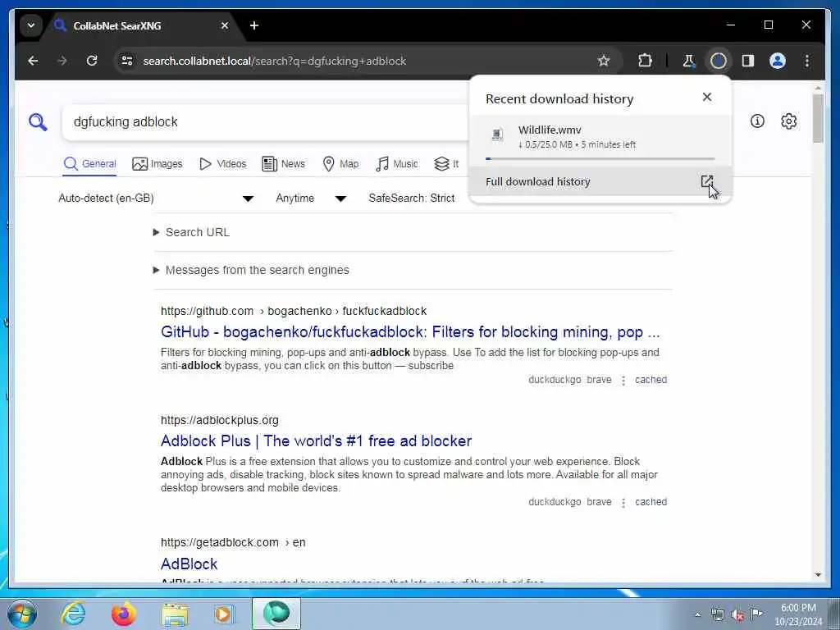This screenshot has height=630, width=840.
Task: Open cached link for Adblock Plus result
Action: (x=651, y=502)
